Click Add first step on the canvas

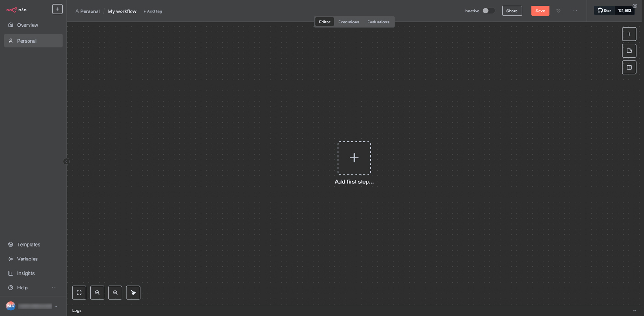pos(354,158)
